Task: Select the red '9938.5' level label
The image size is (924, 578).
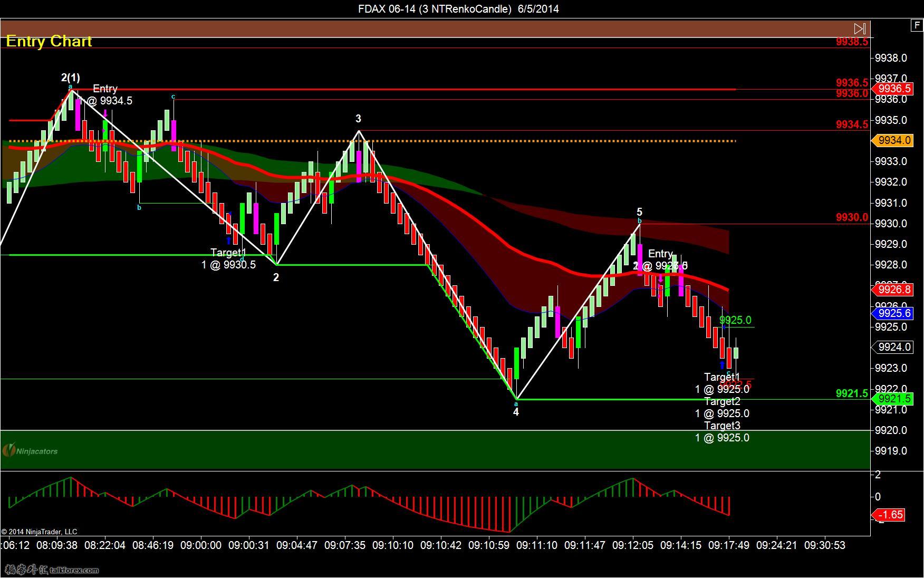Action: pos(852,42)
